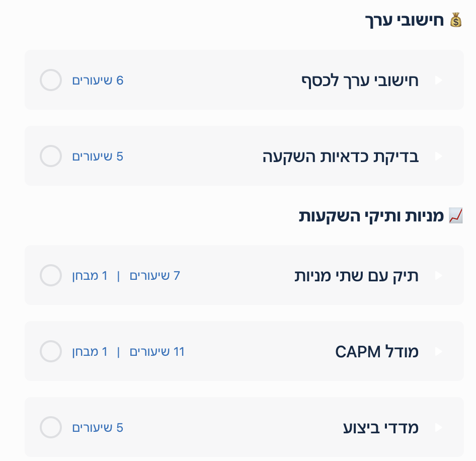Unfold the מדדי ביצוע triangle arrow
This screenshot has height=461, width=476.
[x=438, y=428]
